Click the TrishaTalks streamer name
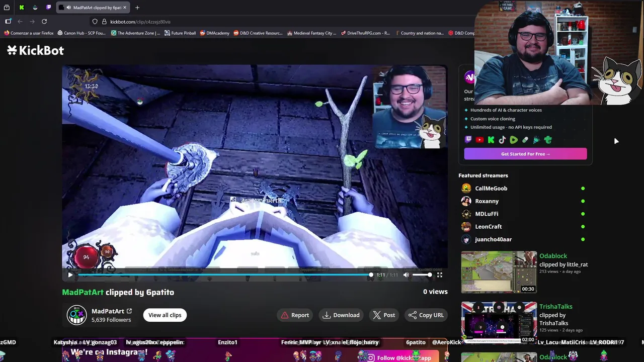 (x=556, y=307)
